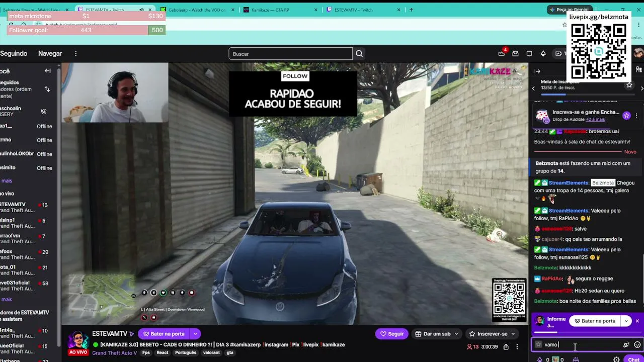Click the search magnifier button
The height and width of the screenshot is (362, 644).
click(x=359, y=54)
